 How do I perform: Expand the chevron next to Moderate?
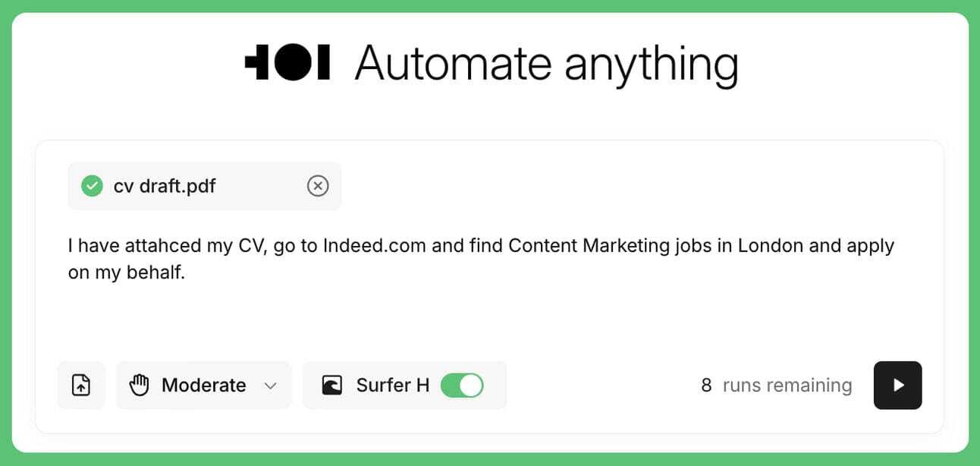click(270, 386)
